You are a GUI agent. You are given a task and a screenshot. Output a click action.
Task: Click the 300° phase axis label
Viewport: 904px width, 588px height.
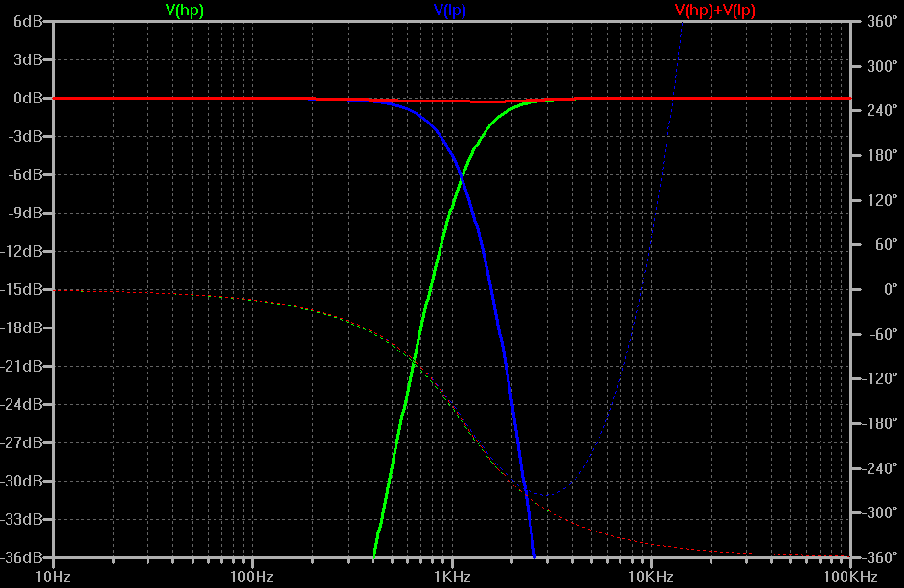pyautogui.click(x=882, y=66)
